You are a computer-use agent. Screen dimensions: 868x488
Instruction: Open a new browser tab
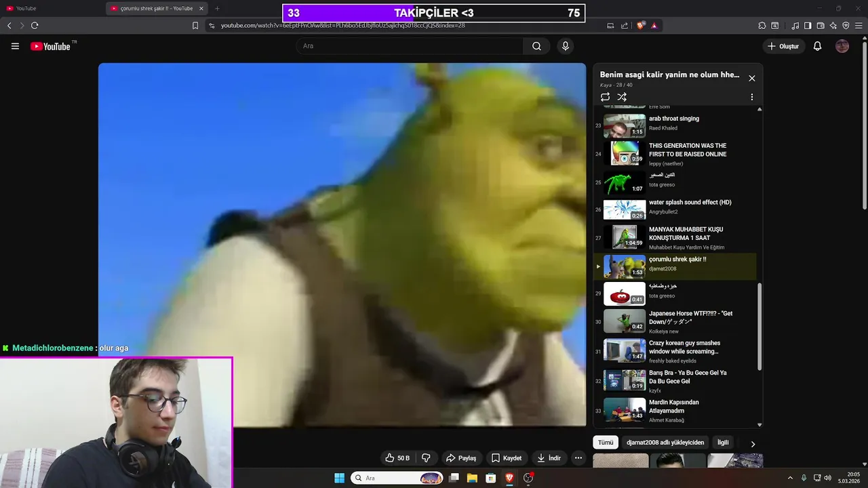coord(217,9)
